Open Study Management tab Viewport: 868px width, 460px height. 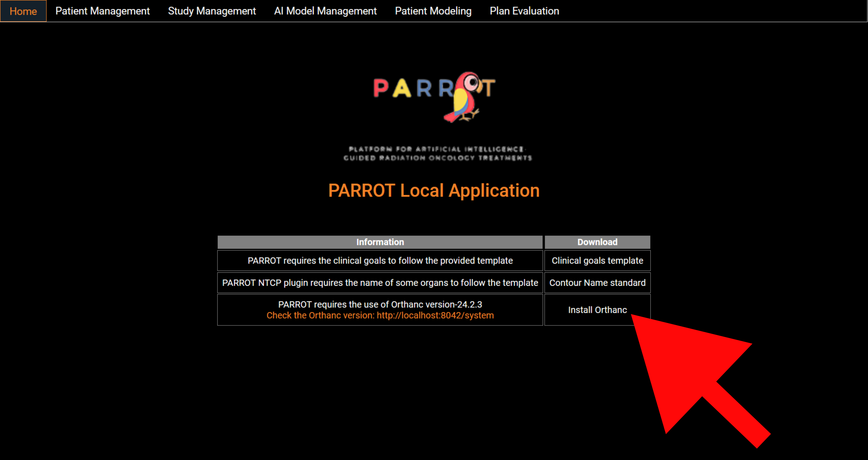(x=212, y=11)
